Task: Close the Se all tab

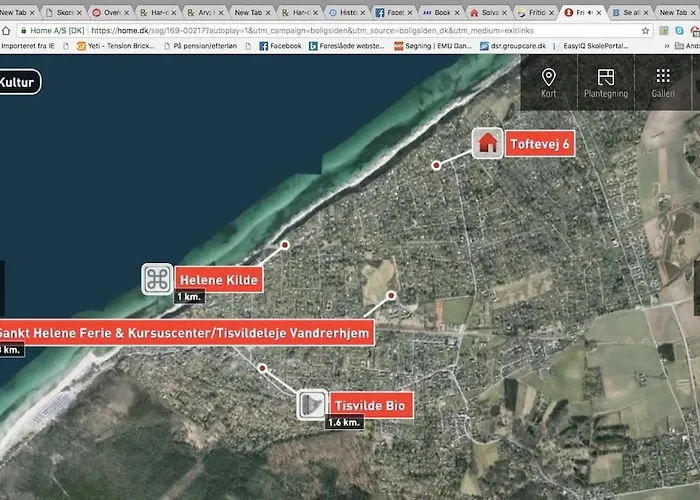Action: click(x=646, y=13)
